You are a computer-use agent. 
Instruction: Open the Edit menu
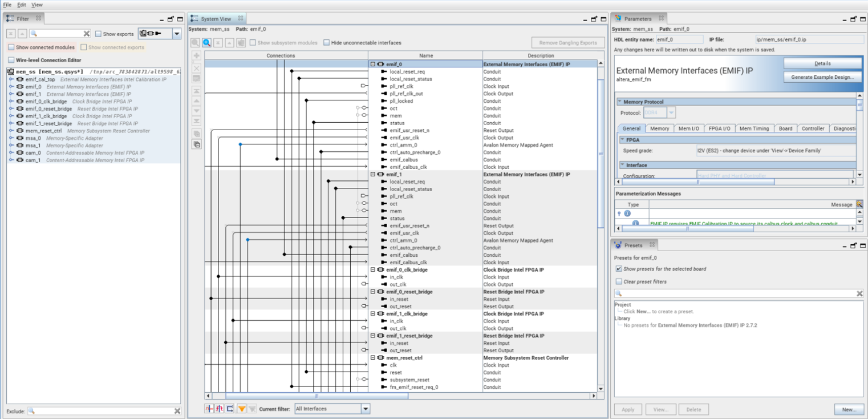click(x=21, y=5)
